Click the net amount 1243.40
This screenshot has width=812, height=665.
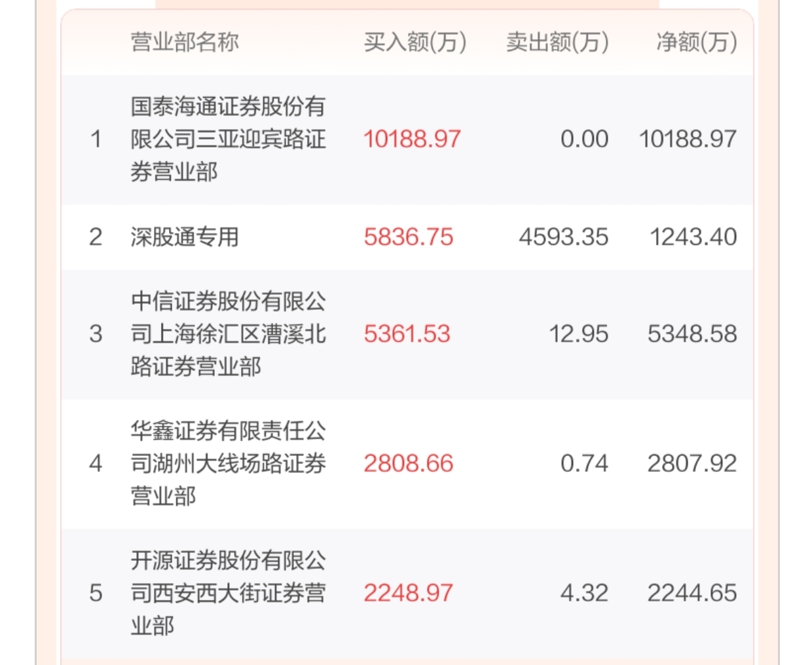pyautogui.click(x=693, y=237)
